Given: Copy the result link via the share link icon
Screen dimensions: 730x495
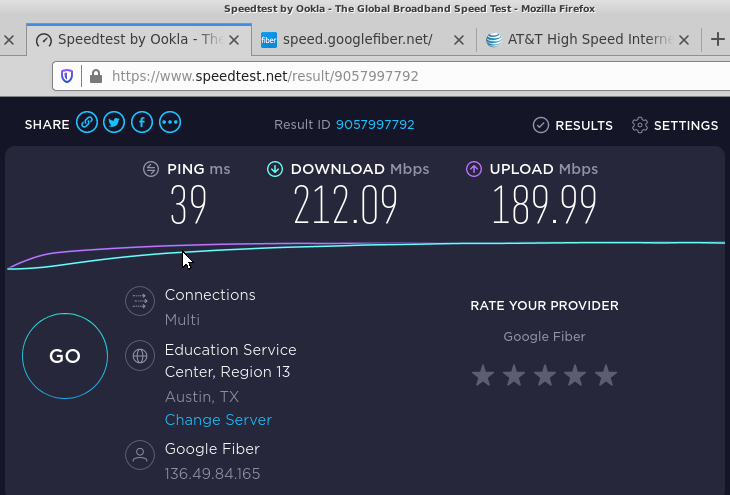Looking at the screenshot, I should coord(87,122).
